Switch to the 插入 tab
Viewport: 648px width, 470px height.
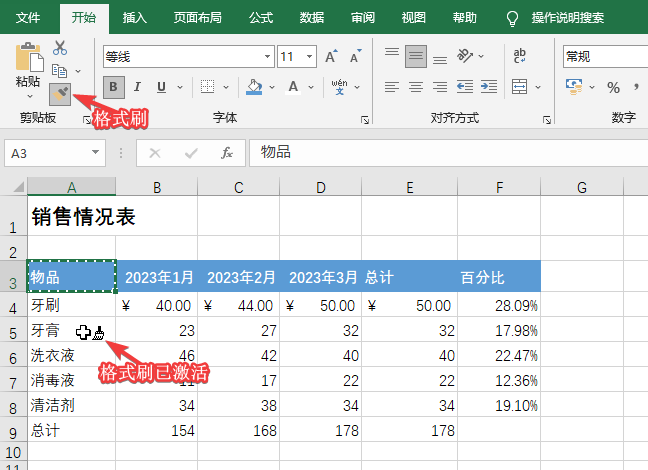pos(135,17)
